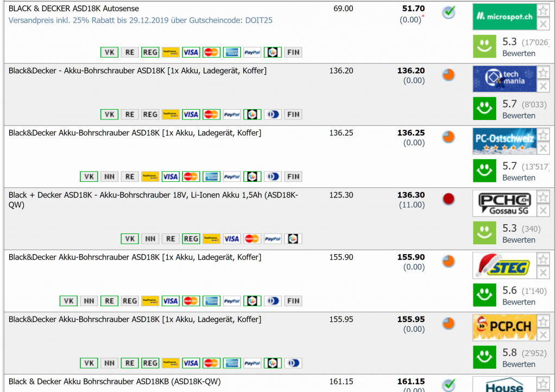The image size is (556, 392).
Task: Open the Black + Decker ASD18K-QW offer title
Action: (x=153, y=200)
